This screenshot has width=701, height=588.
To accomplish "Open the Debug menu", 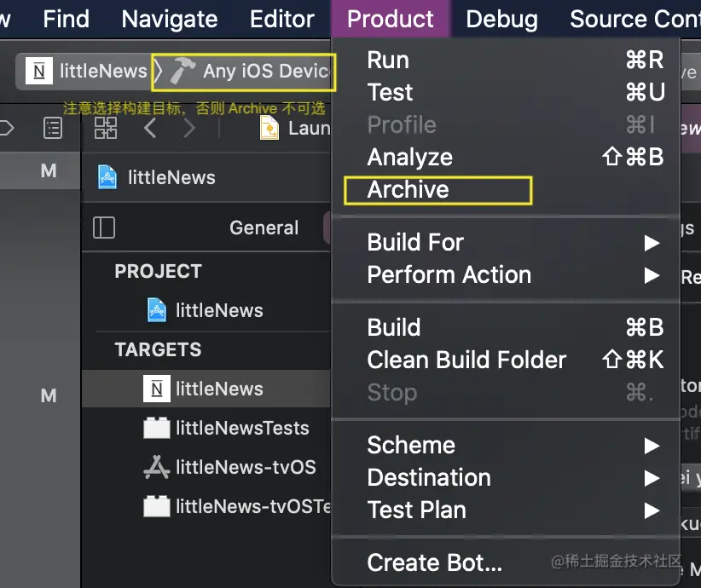I will (501, 19).
